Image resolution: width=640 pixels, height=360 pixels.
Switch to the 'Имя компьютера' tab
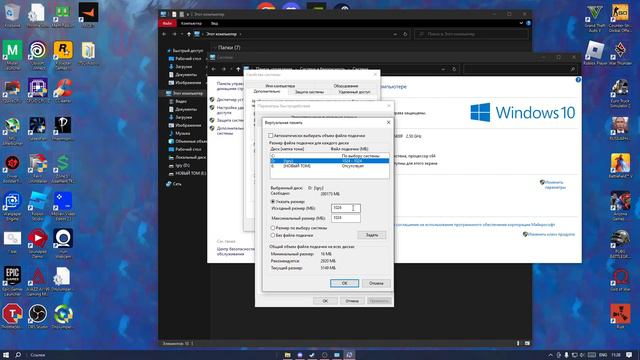[280, 86]
